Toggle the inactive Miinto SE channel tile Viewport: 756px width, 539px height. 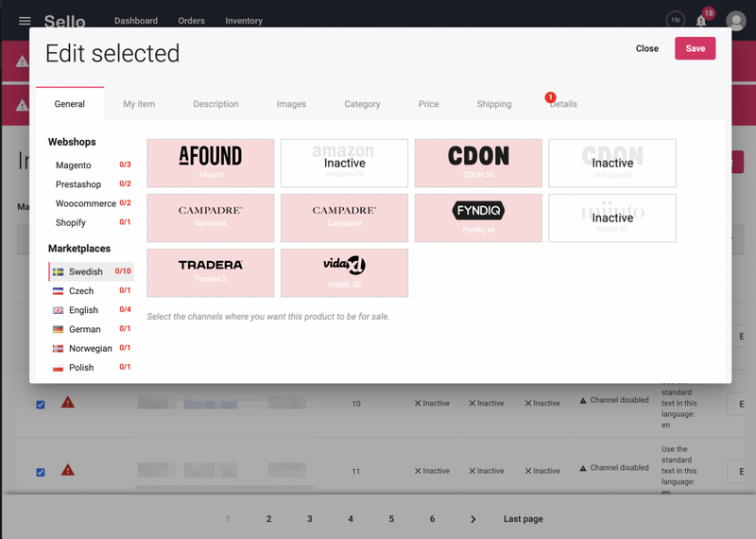pyautogui.click(x=612, y=218)
